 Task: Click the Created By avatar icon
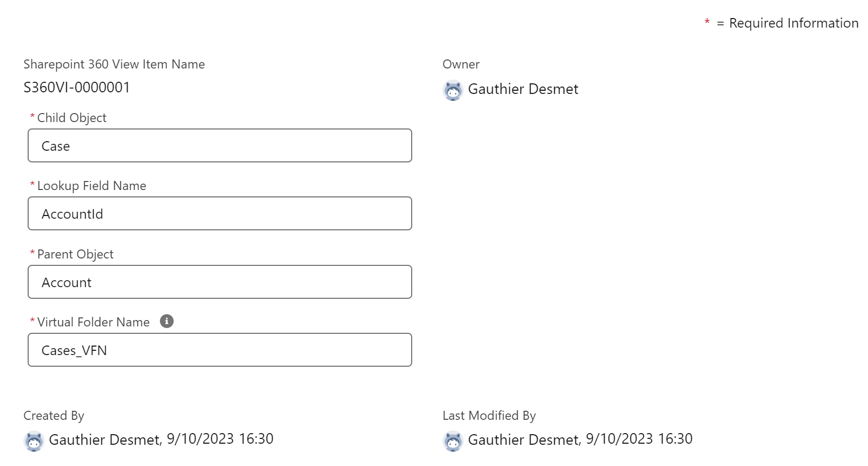[x=34, y=441]
